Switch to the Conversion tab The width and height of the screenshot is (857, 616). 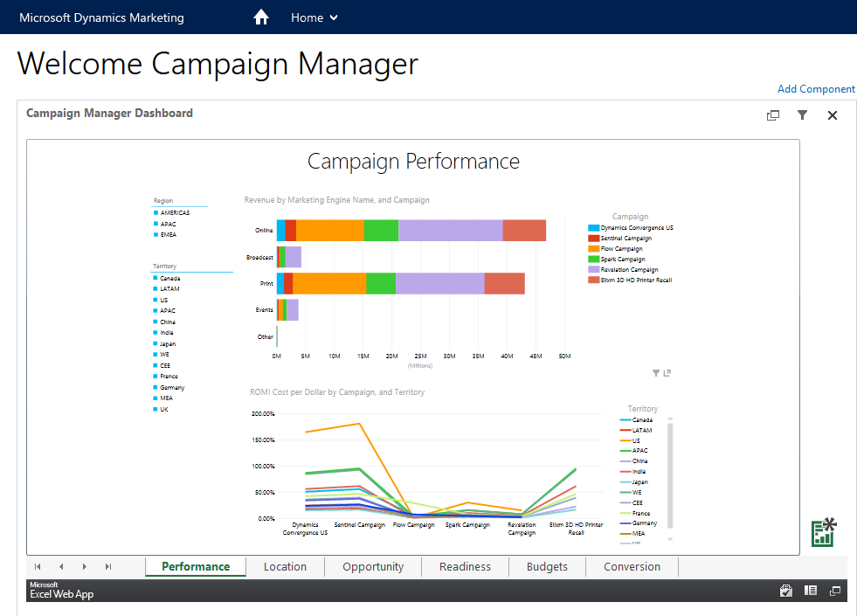[x=632, y=567]
